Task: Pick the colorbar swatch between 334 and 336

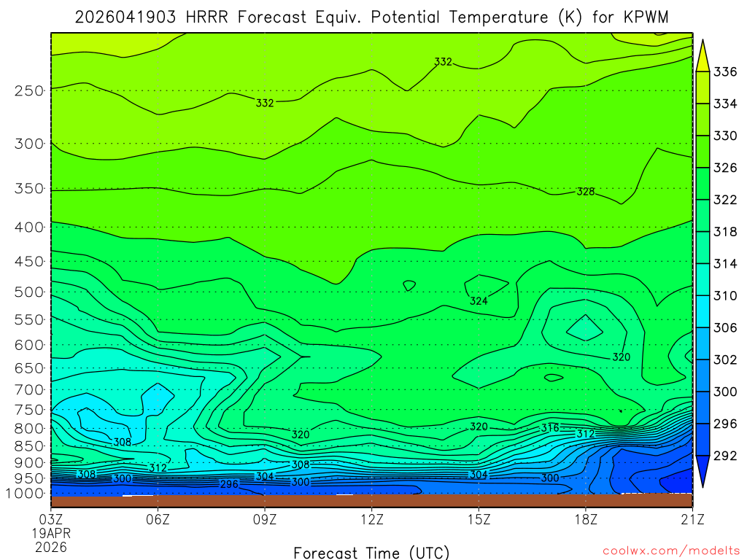Action: click(703, 87)
